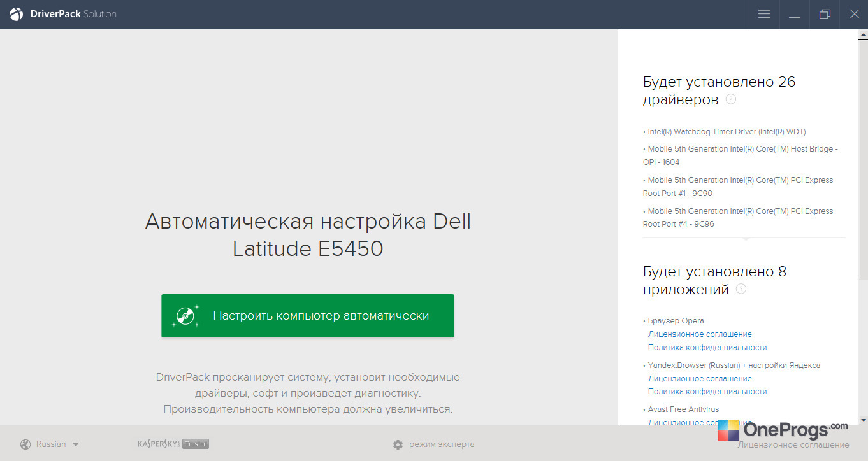The width and height of the screenshot is (868, 461).
Task: Click the 'DriverPack просканирует систему' description text
Action: tap(308, 393)
